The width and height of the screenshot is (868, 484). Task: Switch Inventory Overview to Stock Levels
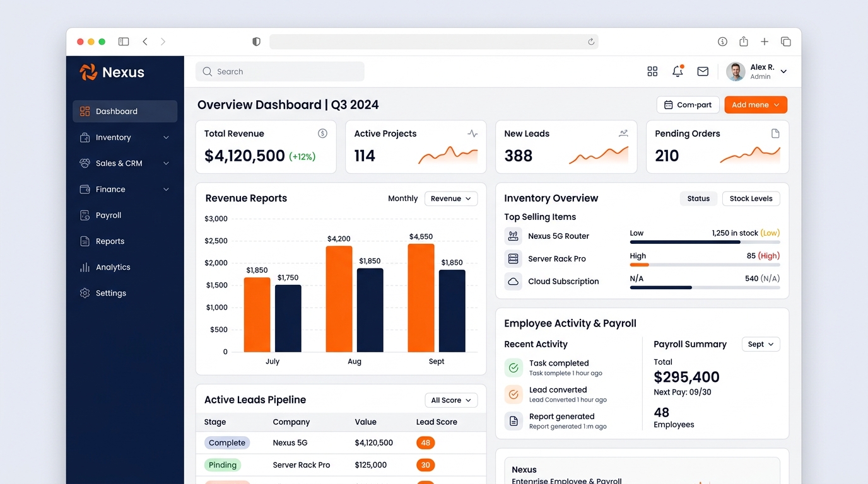pyautogui.click(x=751, y=199)
